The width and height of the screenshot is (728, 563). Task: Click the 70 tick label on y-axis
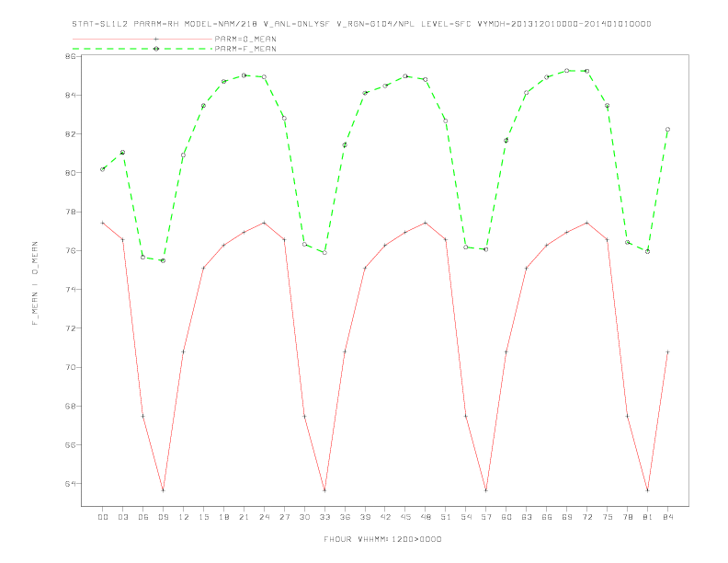pos(71,367)
